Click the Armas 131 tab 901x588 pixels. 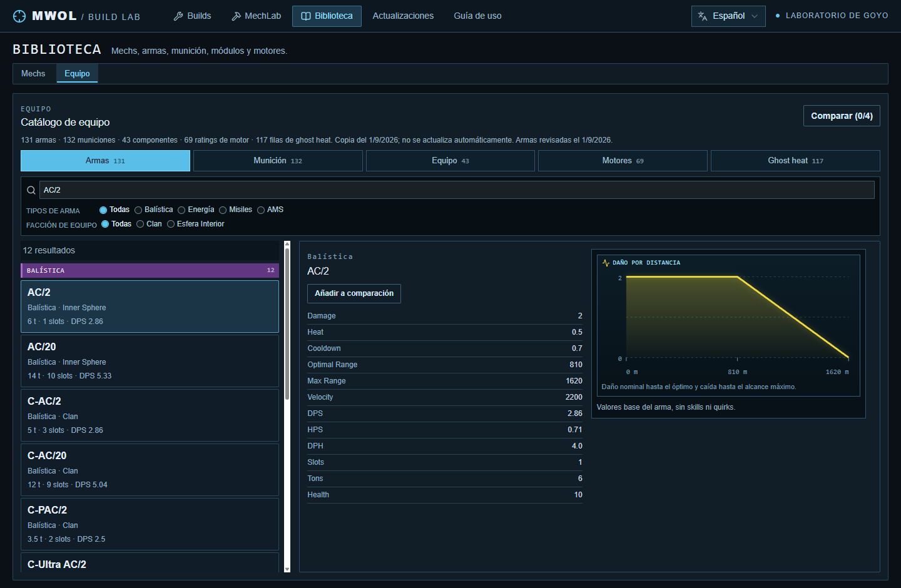[105, 161]
